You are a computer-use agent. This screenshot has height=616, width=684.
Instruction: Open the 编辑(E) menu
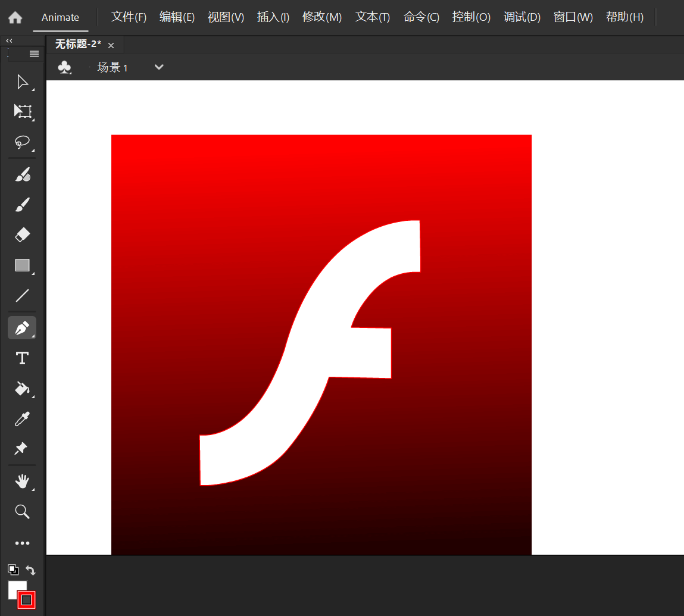click(x=177, y=17)
